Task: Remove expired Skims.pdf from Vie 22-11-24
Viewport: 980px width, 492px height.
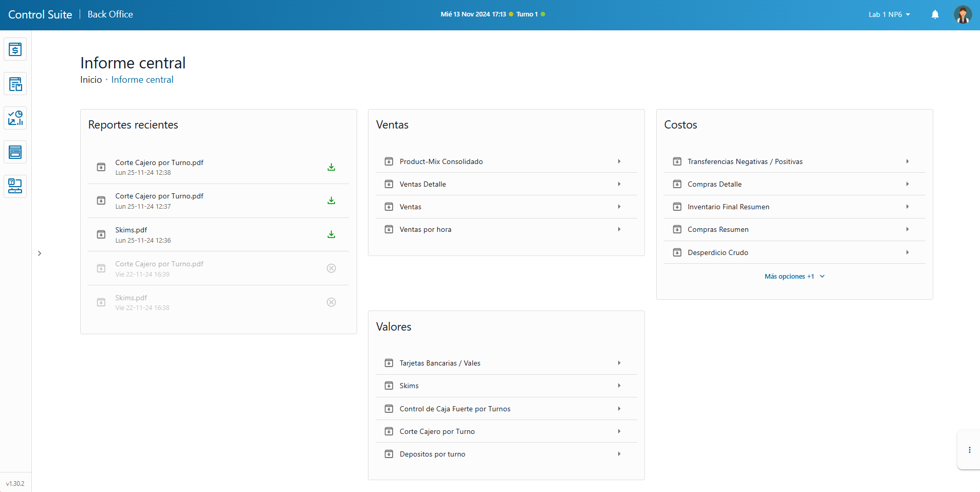Action: coord(331,302)
